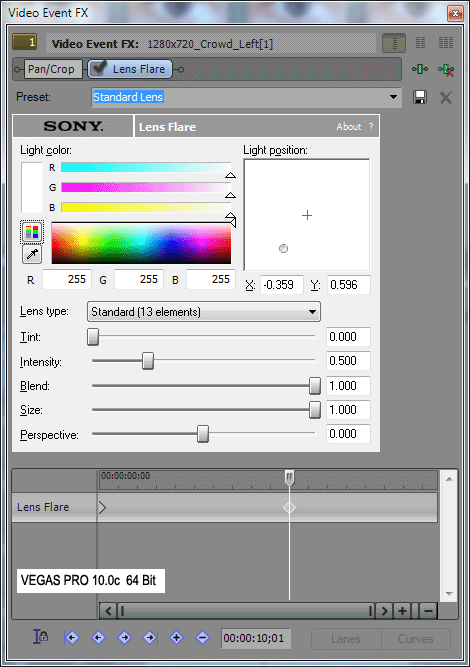Click the timeline cursor playhead handle
Image resolution: width=470 pixels, height=667 pixels.
[x=289, y=478]
